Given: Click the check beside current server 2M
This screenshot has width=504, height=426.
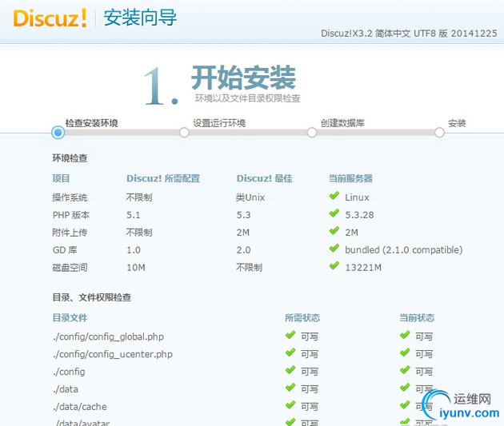Looking at the screenshot, I should click(334, 230).
